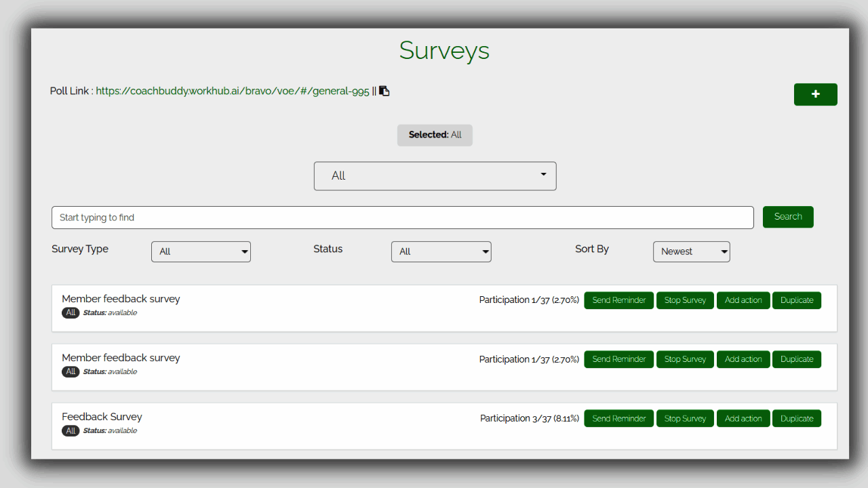
Task: Click the Selected: All filter chip
Action: (x=435, y=135)
